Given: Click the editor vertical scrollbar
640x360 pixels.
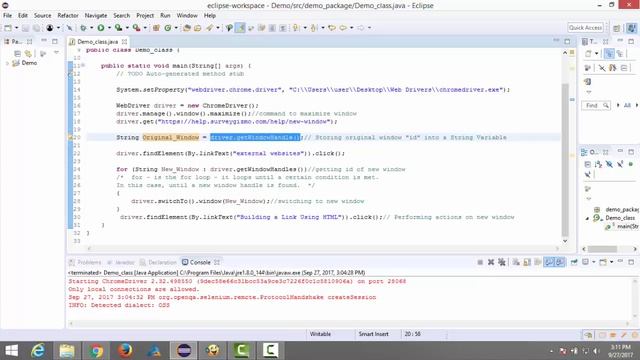Looking at the screenshot, I should click(565, 159).
